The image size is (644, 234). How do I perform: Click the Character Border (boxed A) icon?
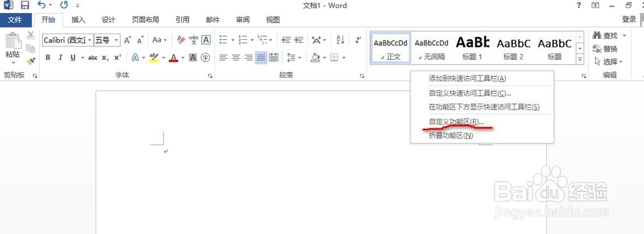click(x=206, y=40)
